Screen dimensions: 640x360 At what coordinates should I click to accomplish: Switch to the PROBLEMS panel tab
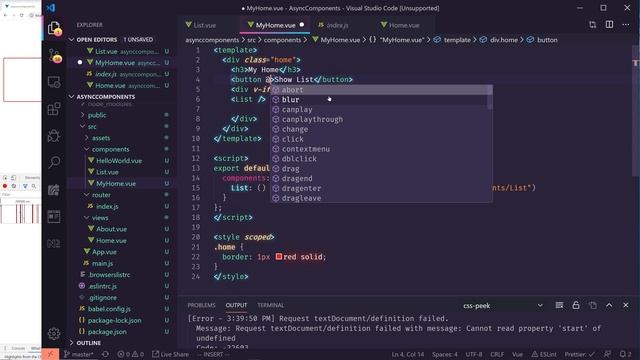[201, 305]
